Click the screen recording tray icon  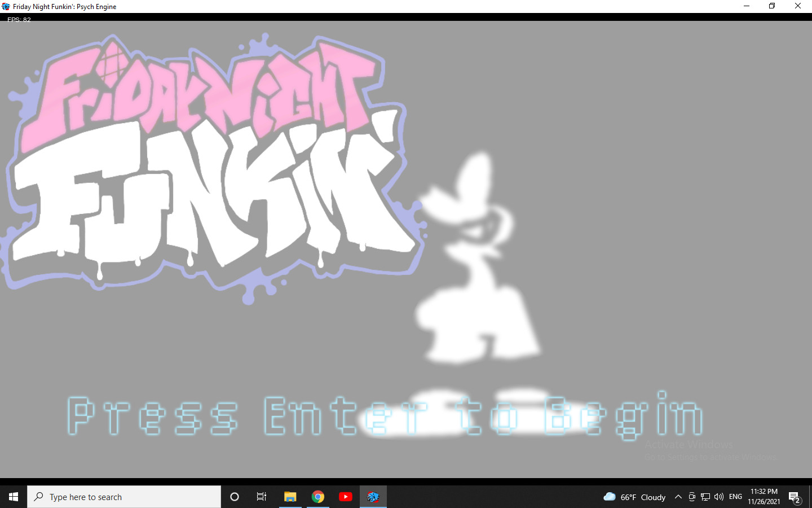(692, 497)
